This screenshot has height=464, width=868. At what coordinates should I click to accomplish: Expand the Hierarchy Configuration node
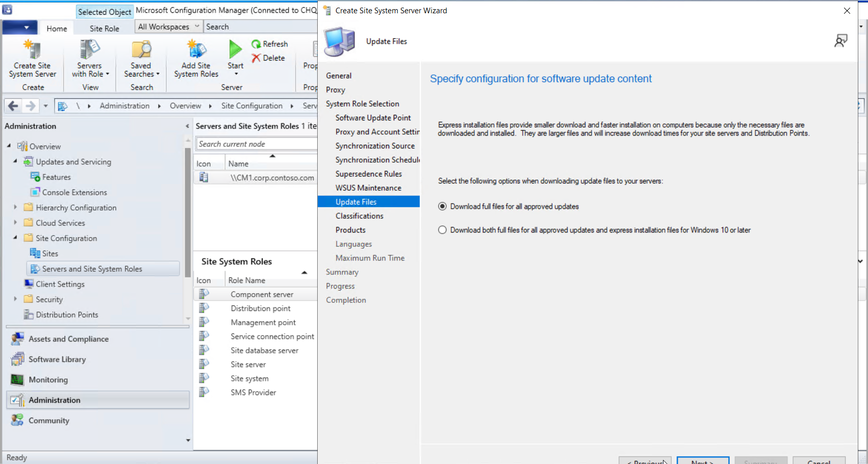coord(15,207)
